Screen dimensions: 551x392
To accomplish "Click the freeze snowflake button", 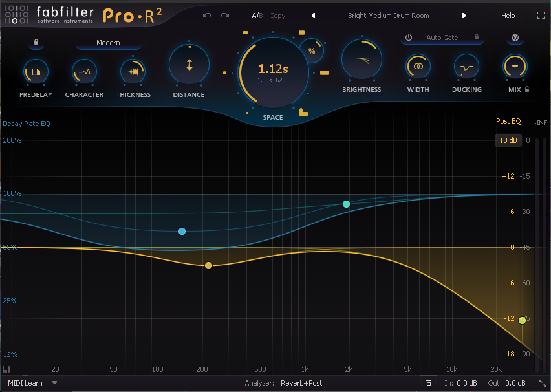I will pyautogui.click(x=515, y=38).
